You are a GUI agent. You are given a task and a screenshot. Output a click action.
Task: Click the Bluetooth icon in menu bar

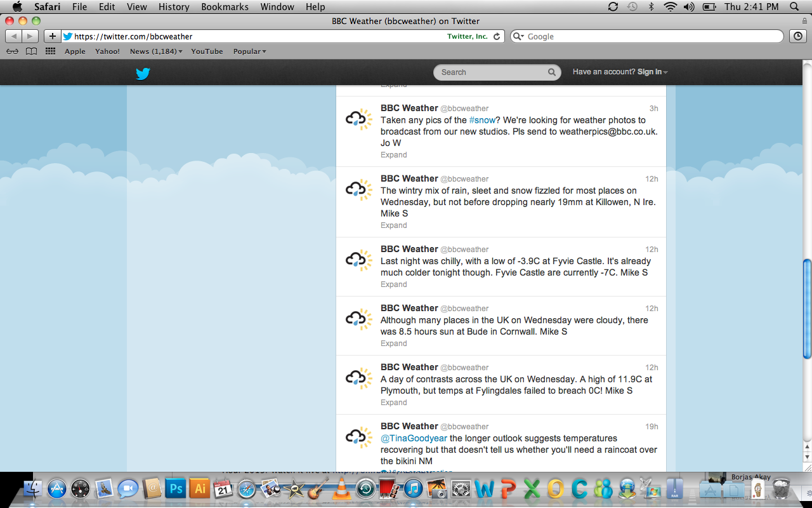pyautogui.click(x=651, y=6)
